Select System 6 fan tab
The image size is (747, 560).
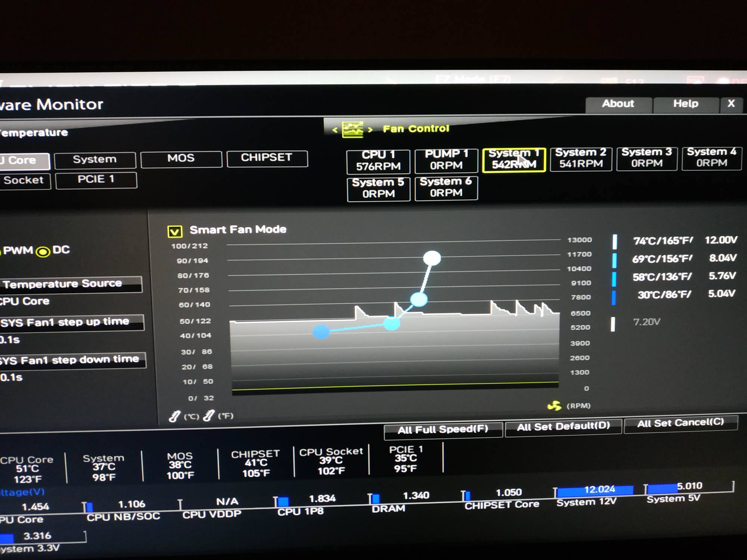(x=446, y=188)
